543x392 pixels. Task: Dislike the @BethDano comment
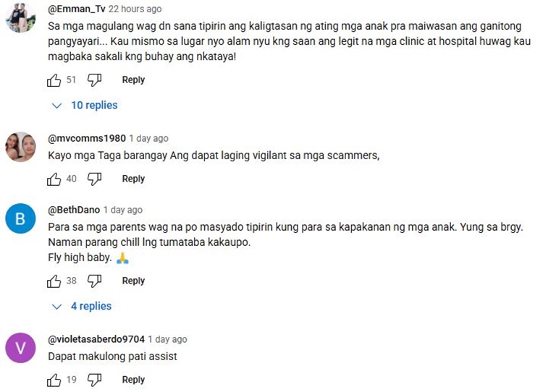point(94,281)
